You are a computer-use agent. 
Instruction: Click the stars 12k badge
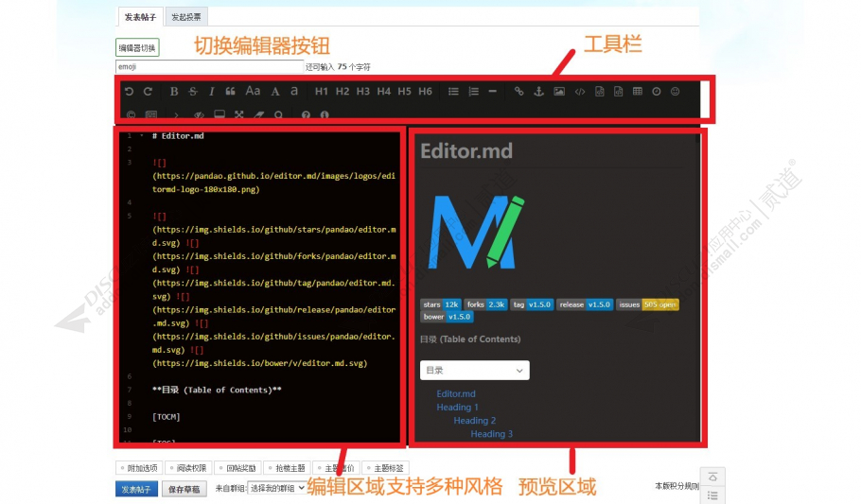[440, 304]
